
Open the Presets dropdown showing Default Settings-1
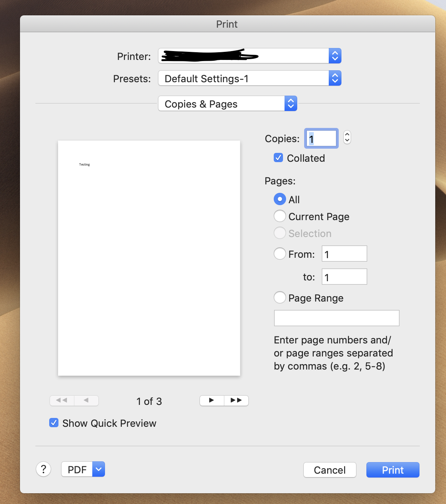coord(250,78)
